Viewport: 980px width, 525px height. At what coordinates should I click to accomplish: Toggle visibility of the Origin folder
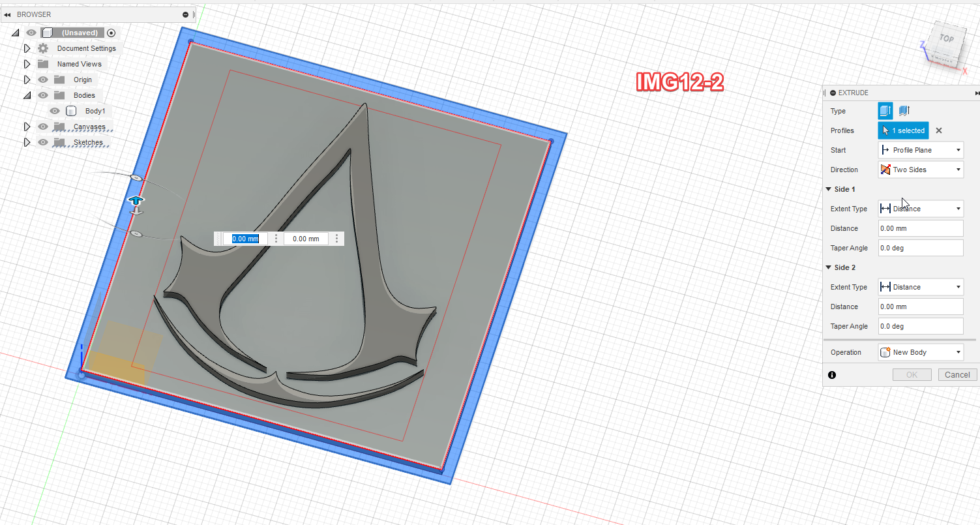pos(43,80)
